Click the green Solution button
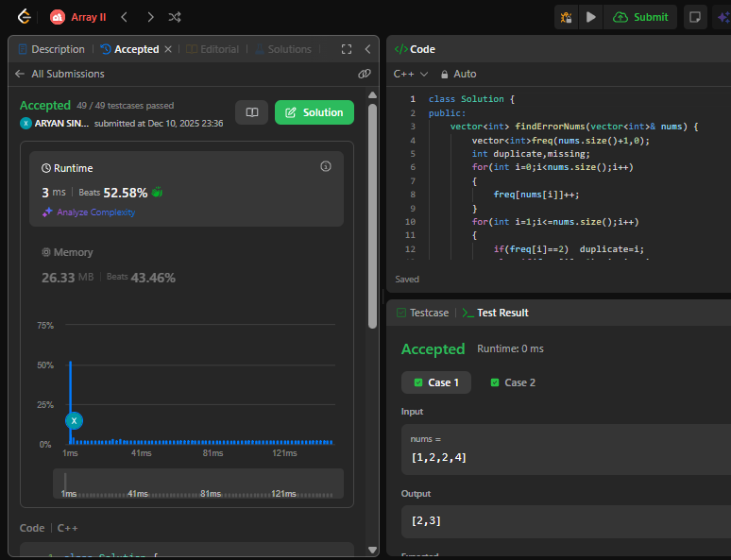 pyautogui.click(x=314, y=112)
